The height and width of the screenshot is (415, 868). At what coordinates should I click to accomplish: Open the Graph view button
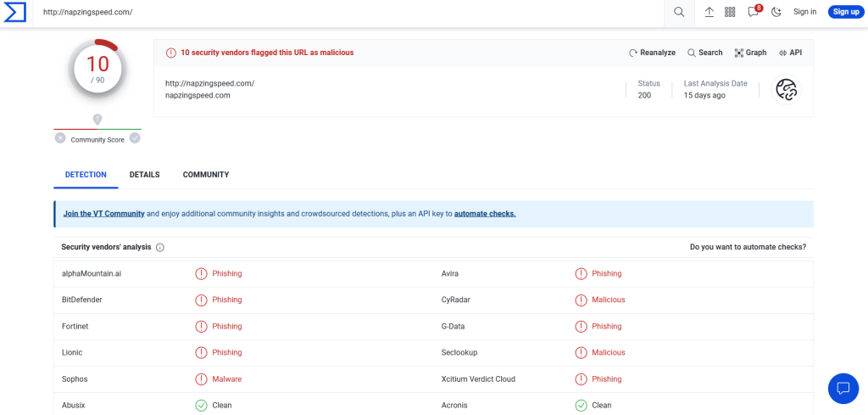point(751,53)
